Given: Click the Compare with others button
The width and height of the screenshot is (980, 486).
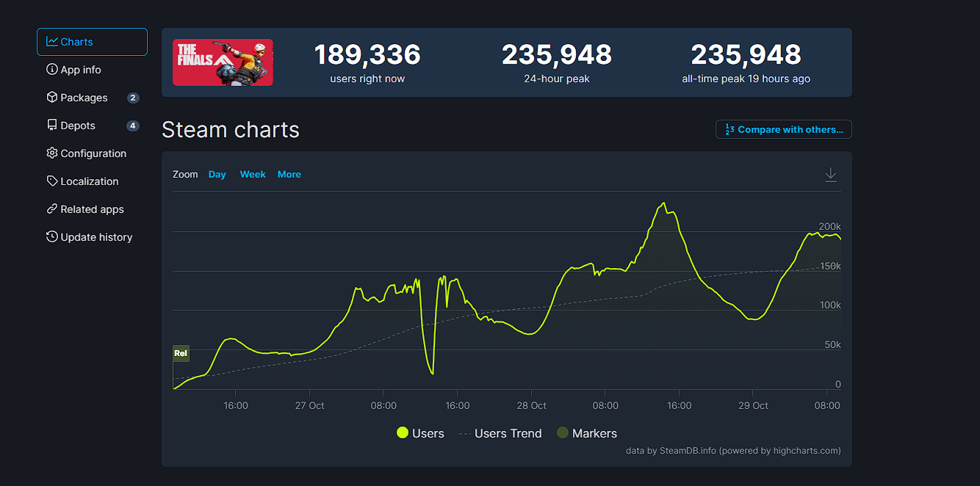Looking at the screenshot, I should 783,128.
